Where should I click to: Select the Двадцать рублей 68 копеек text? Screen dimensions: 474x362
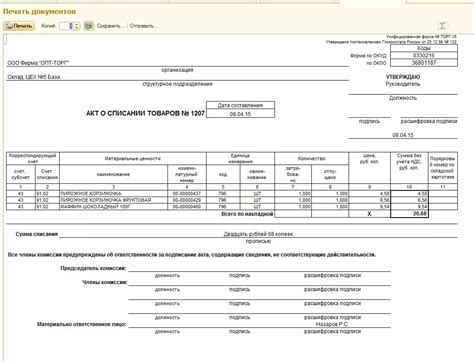(x=258, y=234)
